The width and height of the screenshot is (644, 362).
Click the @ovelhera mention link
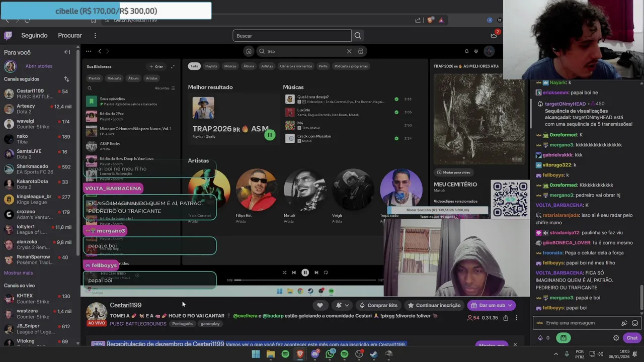[x=245, y=316]
